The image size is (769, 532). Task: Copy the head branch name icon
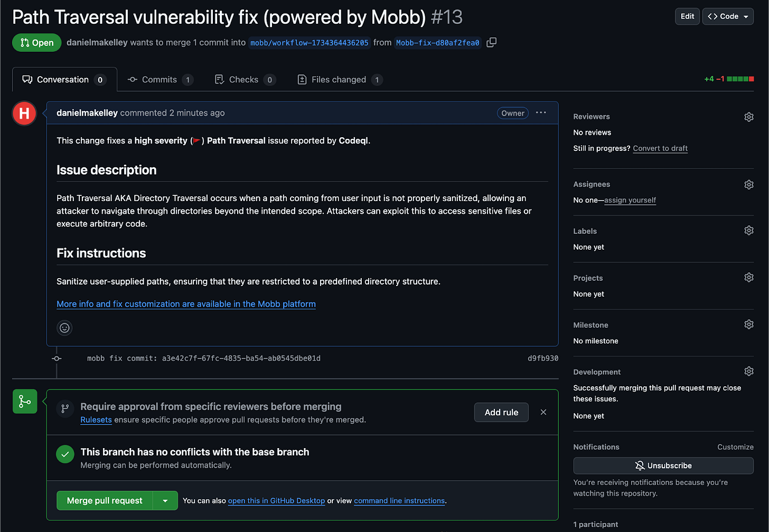[x=491, y=42]
